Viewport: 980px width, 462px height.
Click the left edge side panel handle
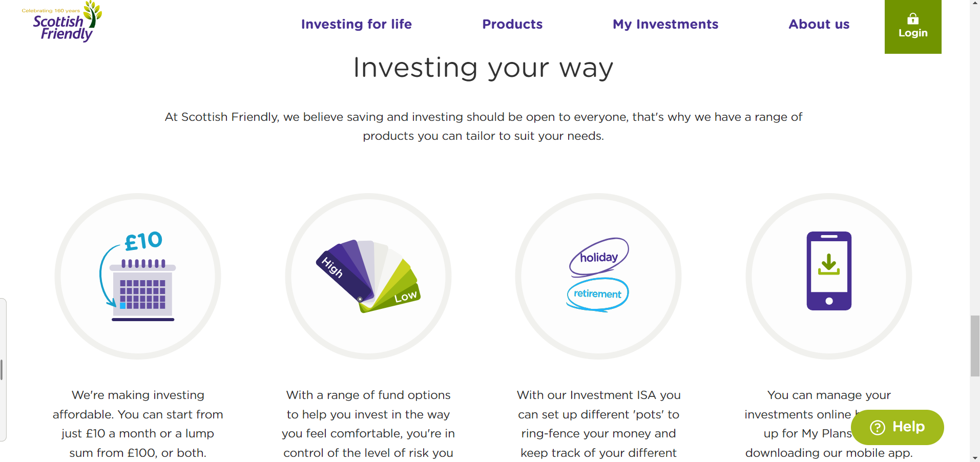(x=3, y=370)
